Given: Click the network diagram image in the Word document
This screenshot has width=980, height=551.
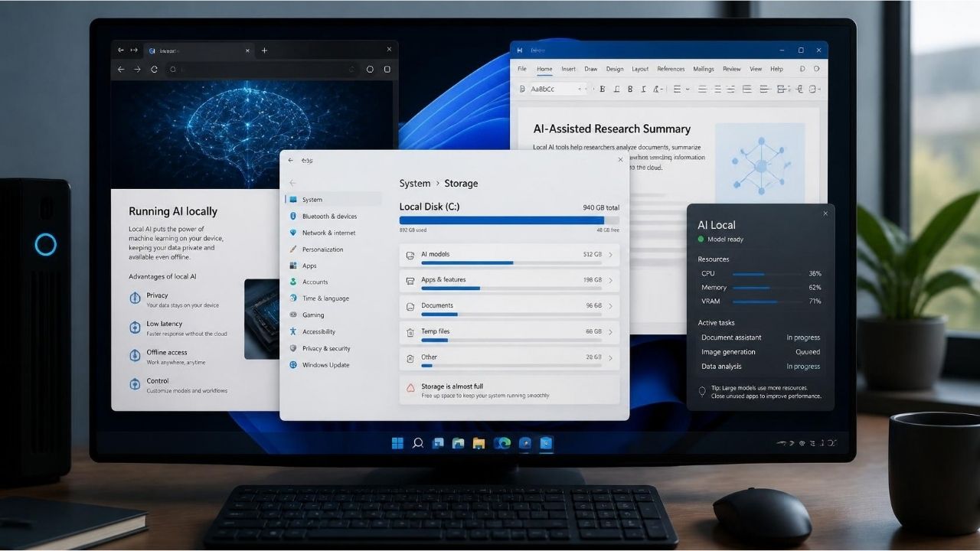Looking at the screenshot, I should pos(759,161).
